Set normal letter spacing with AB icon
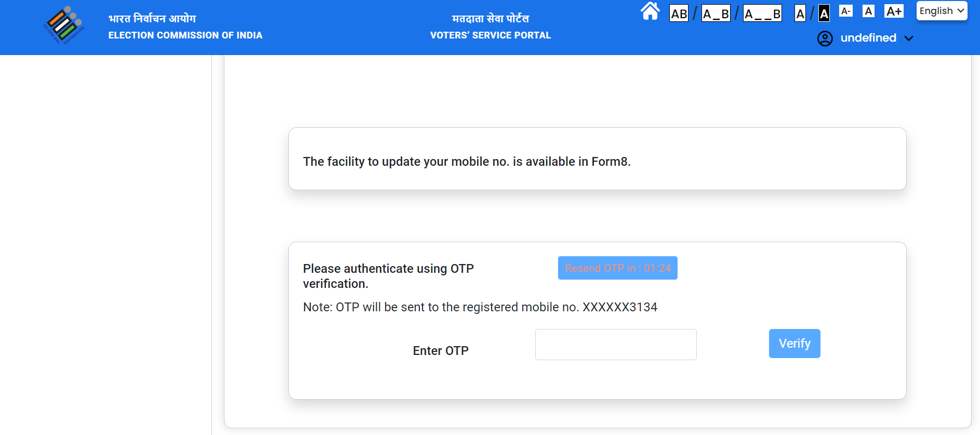 click(679, 14)
